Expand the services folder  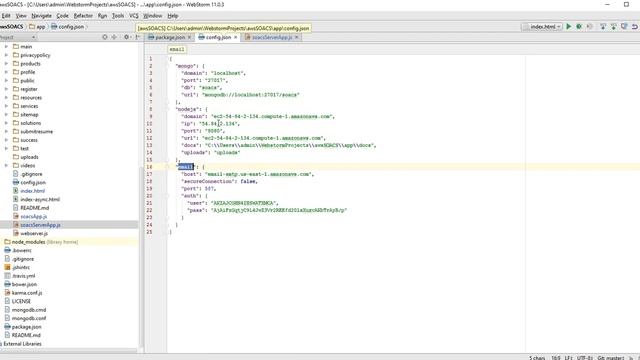point(6,106)
